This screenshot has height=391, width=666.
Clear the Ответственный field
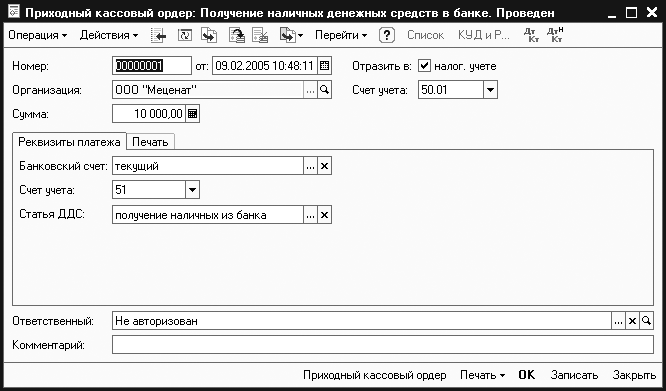click(632, 321)
